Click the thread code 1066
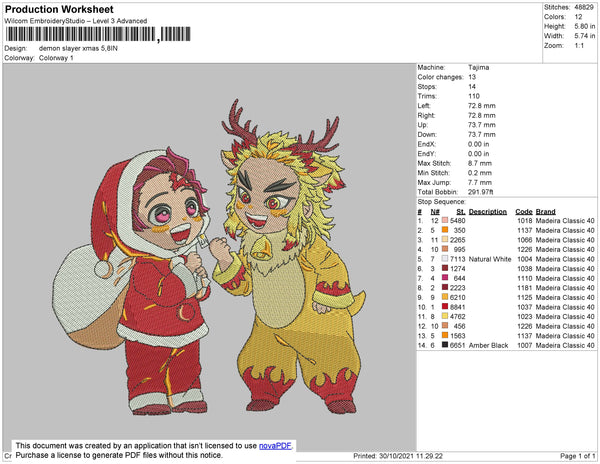 pyautogui.click(x=525, y=240)
